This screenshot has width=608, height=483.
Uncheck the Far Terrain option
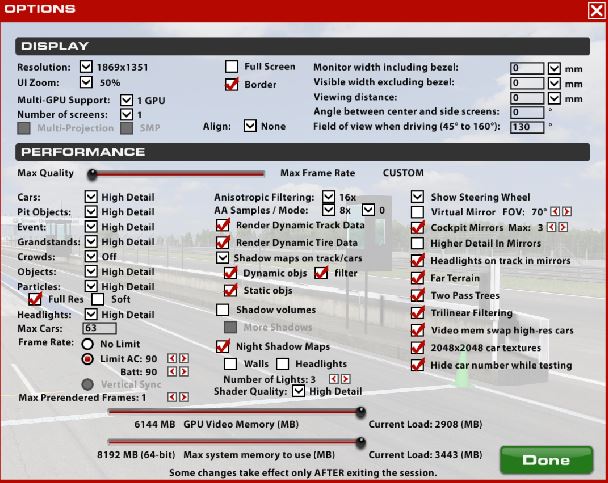[x=418, y=277]
